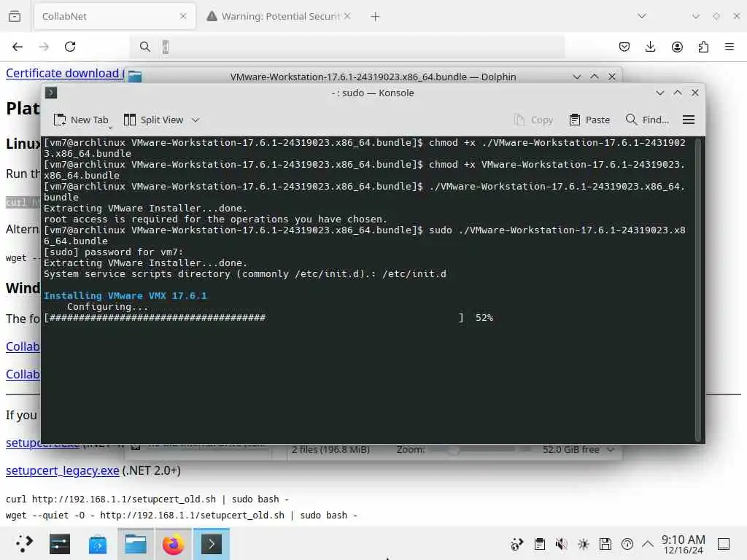The height and width of the screenshot is (560, 747).
Task: Open the Certificate download link
Action: click(x=65, y=74)
